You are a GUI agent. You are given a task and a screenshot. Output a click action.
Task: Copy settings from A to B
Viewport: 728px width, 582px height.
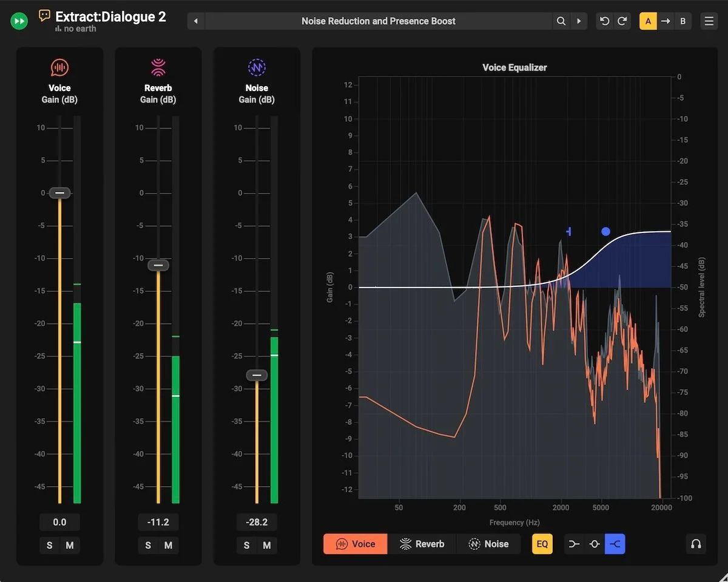[x=665, y=21]
